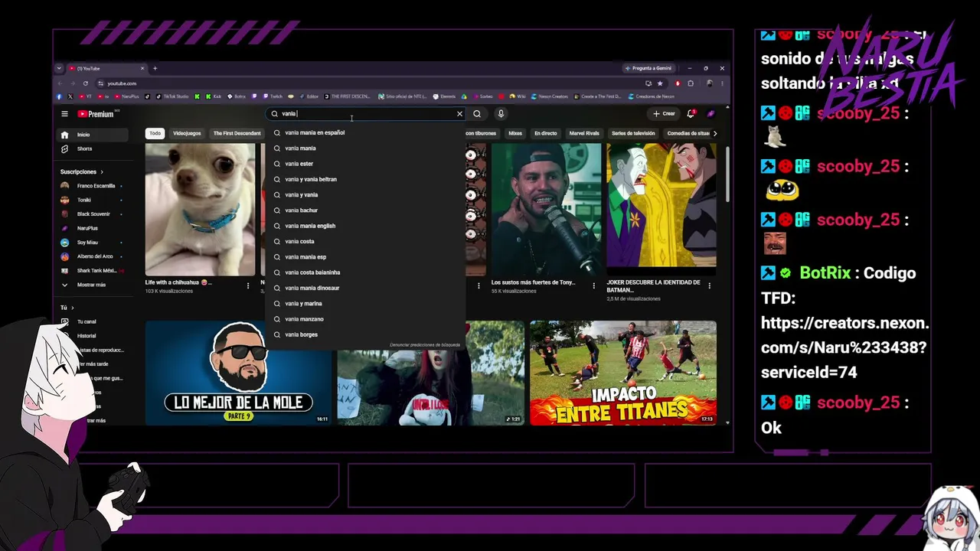Click Denunciar predicciones de búsqueda link
This screenshot has width=980, height=551.
[x=425, y=345]
